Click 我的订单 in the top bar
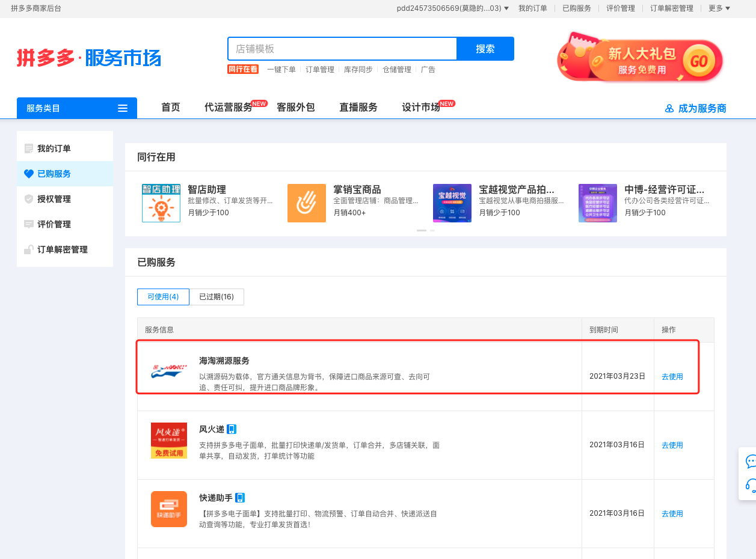The width and height of the screenshot is (756, 559). click(x=533, y=8)
